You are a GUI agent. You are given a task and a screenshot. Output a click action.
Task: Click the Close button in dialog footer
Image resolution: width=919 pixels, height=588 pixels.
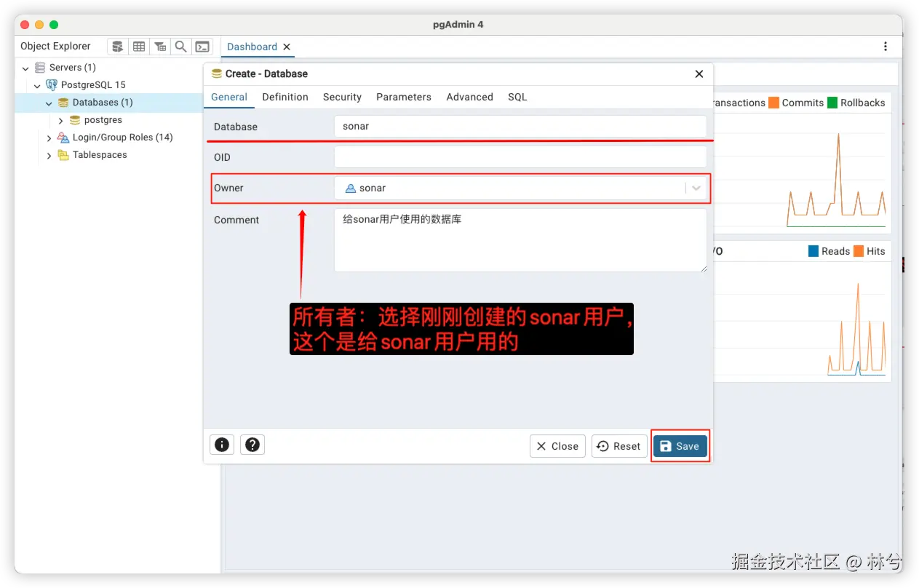557,446
